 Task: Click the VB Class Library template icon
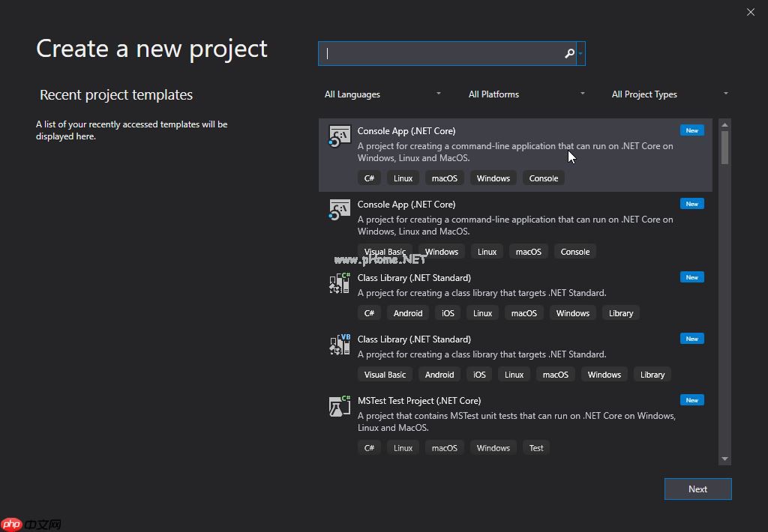pos(340,345)
